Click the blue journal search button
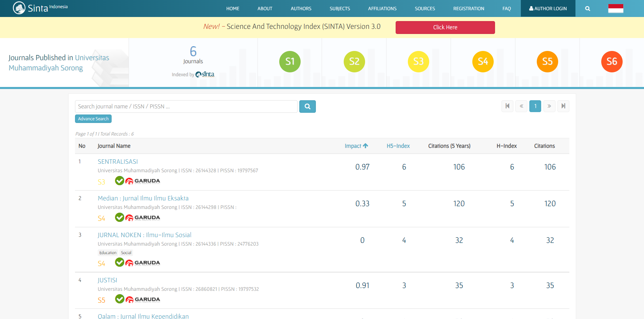 click(307, 106)
